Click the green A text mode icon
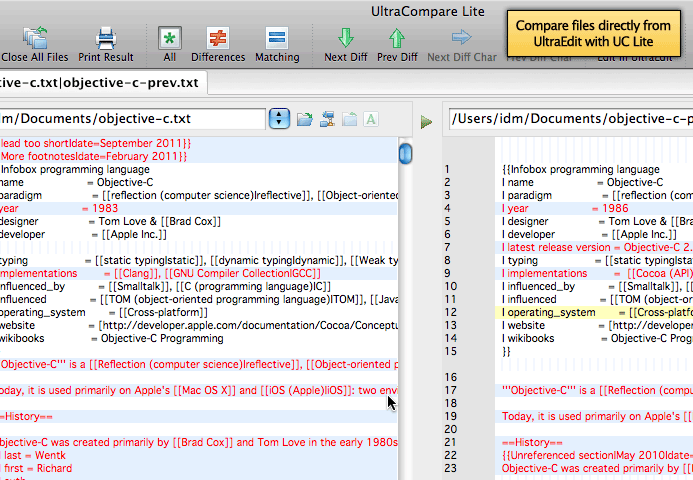This screenshot has height=480, width=693. click(371, 119)
